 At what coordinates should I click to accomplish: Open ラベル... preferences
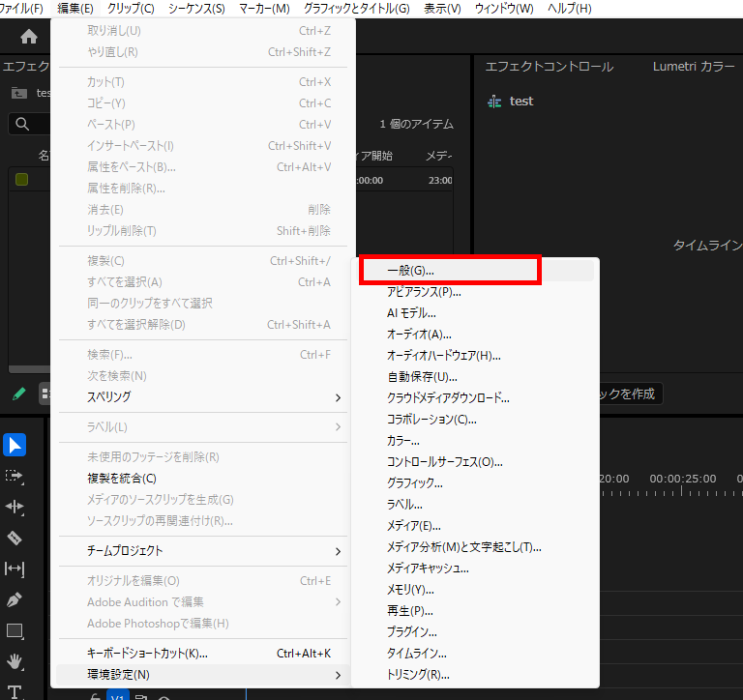click(x=475, y=505)
